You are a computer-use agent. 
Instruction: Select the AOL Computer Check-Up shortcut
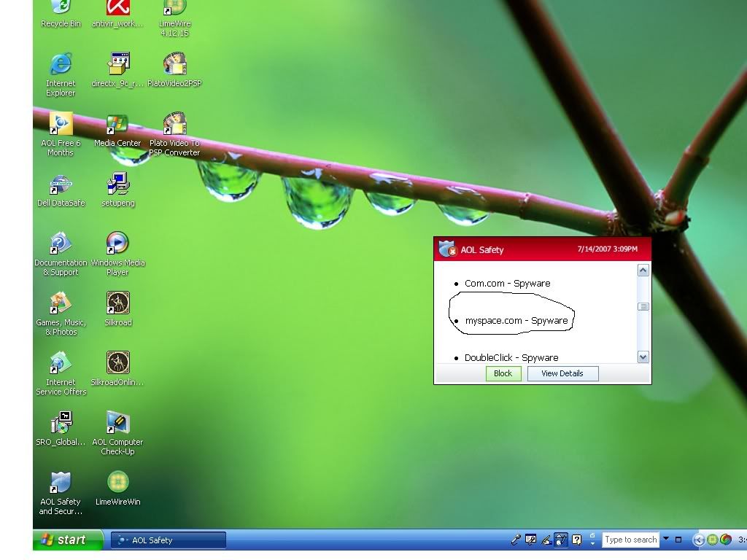click(117, 423)
